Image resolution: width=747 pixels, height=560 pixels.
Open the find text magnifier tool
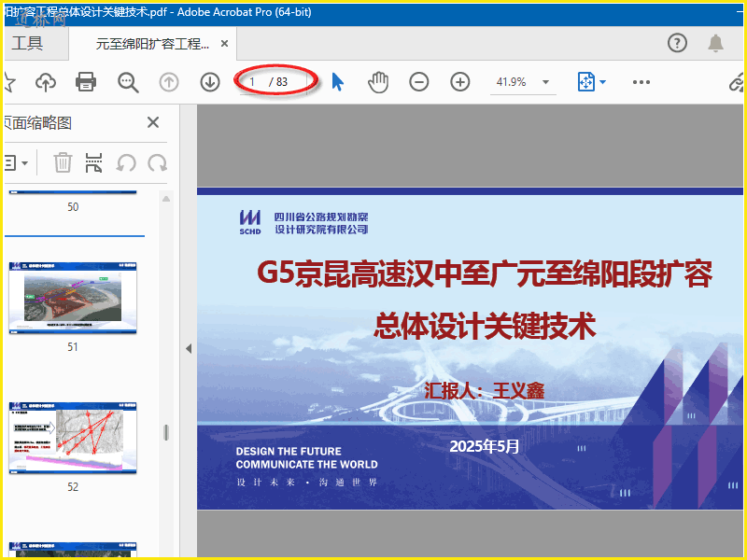(x=128, y=82)
